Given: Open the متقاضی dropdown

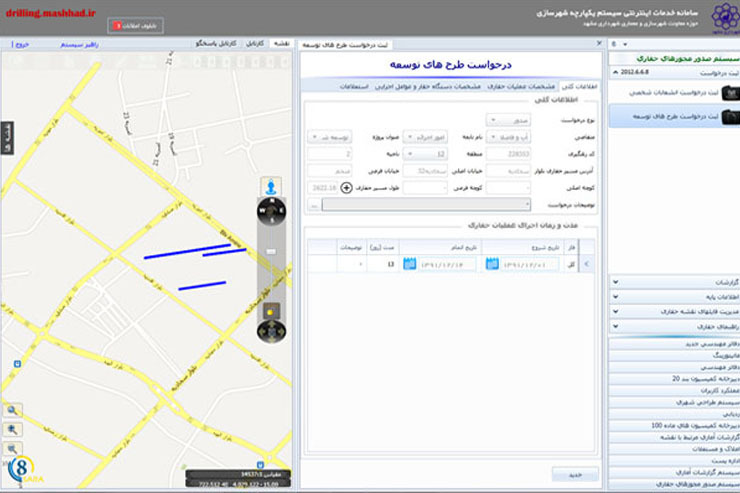Looking at the screenshot, I should click(508, 137).
